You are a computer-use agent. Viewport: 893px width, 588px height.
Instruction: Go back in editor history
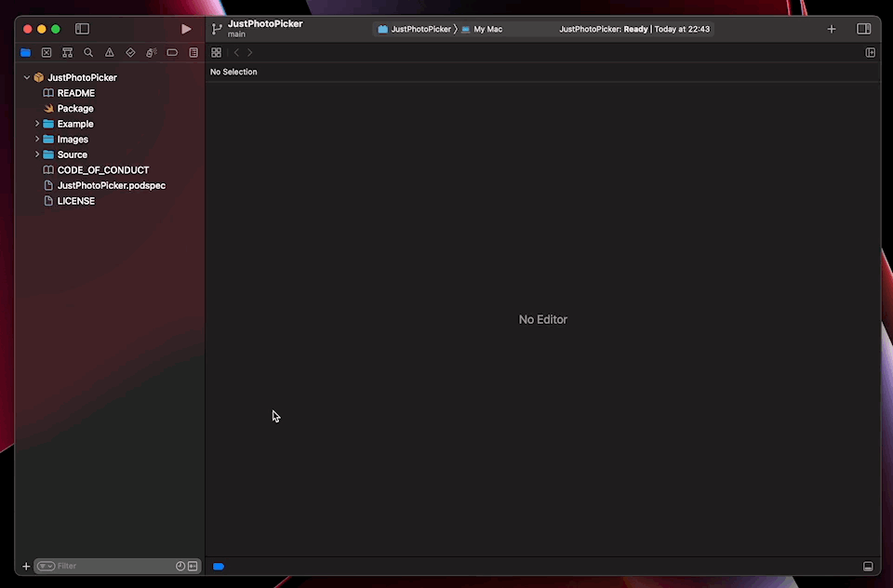pos(236,52)
